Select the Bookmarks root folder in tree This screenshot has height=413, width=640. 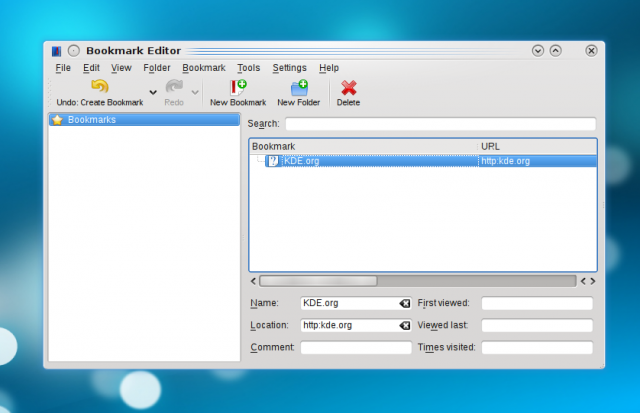tap(92, 120)
